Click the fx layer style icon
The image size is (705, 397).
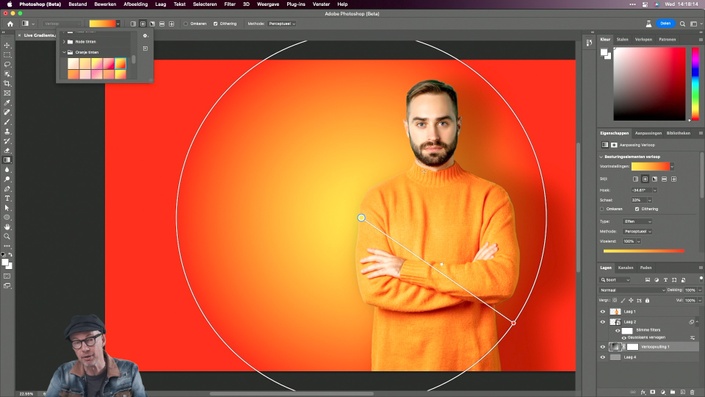(x=643, y=392)
